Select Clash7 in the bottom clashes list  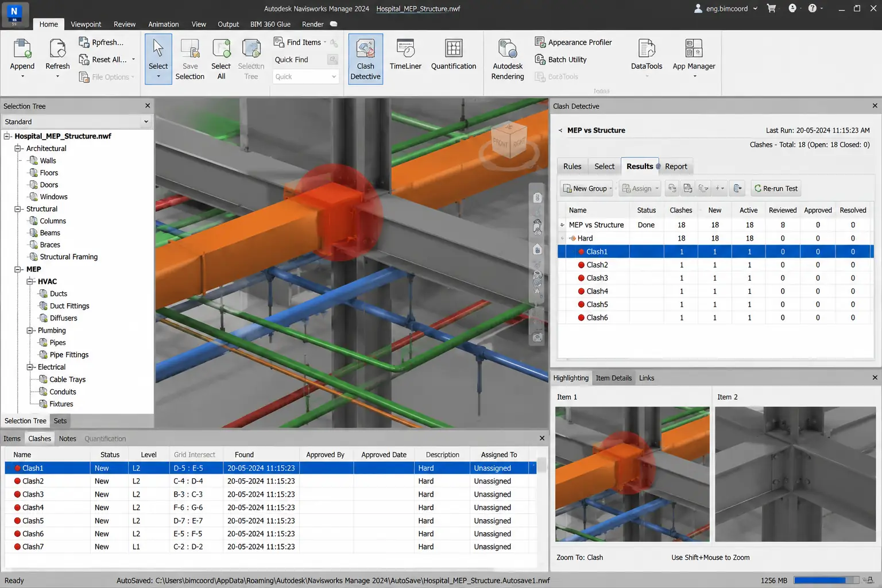click(x=270, y=547)
